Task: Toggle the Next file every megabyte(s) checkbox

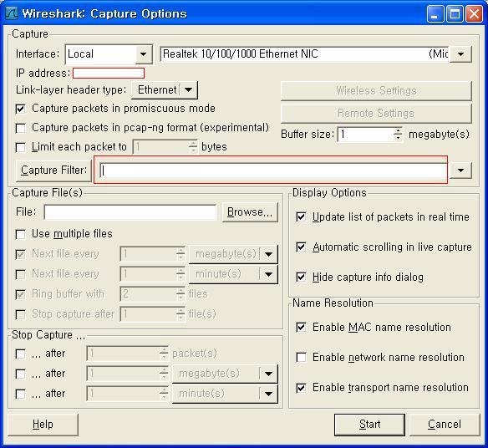Action: pos(21,255)
